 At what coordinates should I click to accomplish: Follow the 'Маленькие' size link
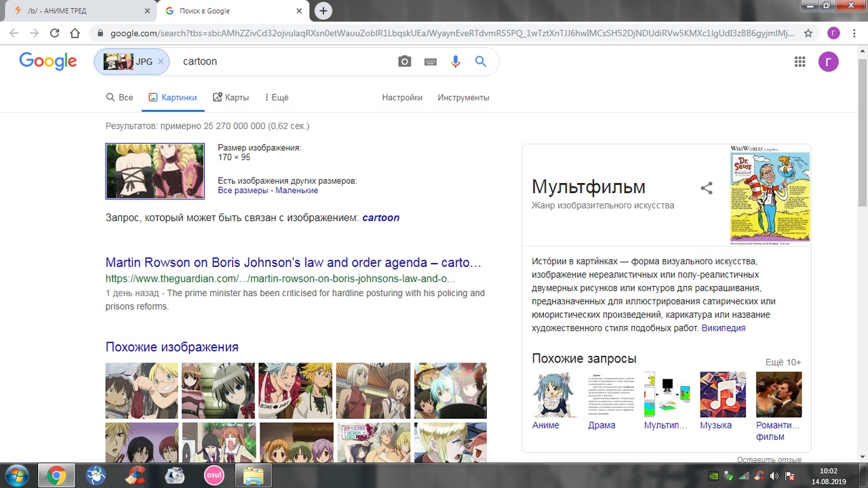296,190
